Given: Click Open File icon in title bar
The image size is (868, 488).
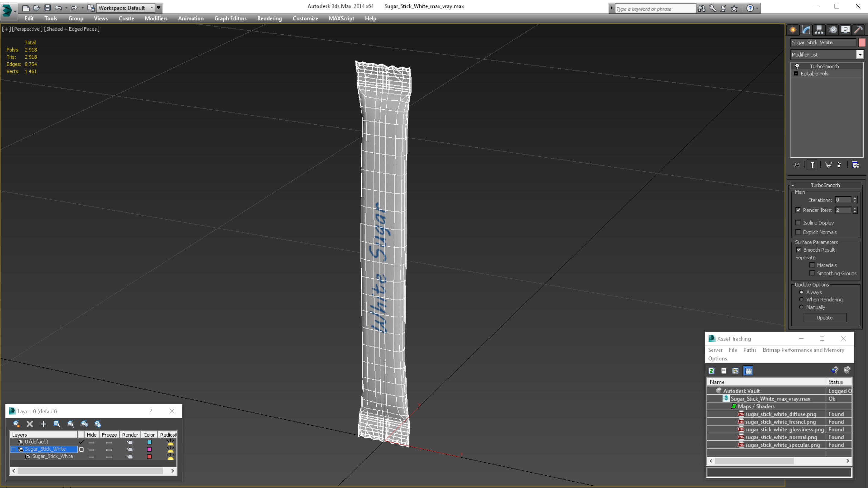Looking at the screenshot, I should [x=36, y=8].
